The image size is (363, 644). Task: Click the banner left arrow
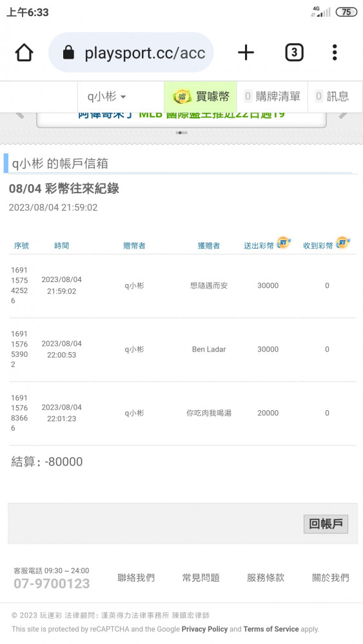tap(19, 115)
